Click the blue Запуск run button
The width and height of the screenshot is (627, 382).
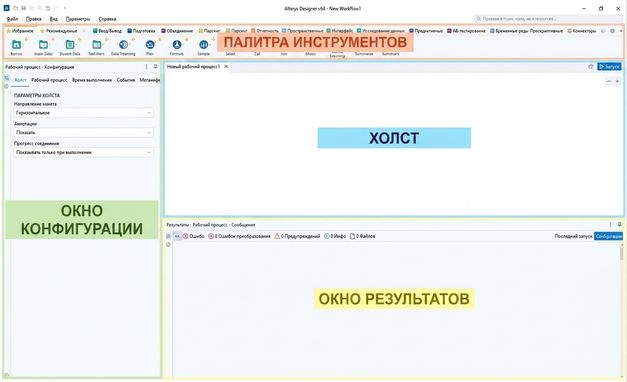point(609,67)
